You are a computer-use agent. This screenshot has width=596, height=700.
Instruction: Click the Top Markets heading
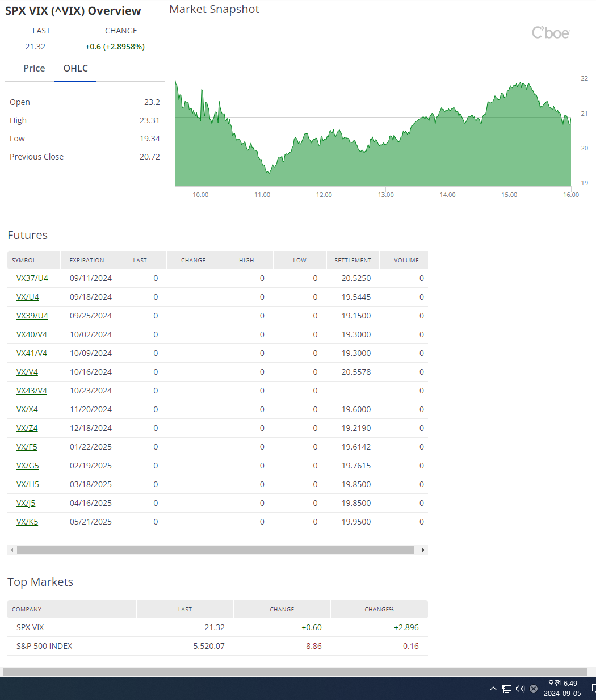point(40,582)
